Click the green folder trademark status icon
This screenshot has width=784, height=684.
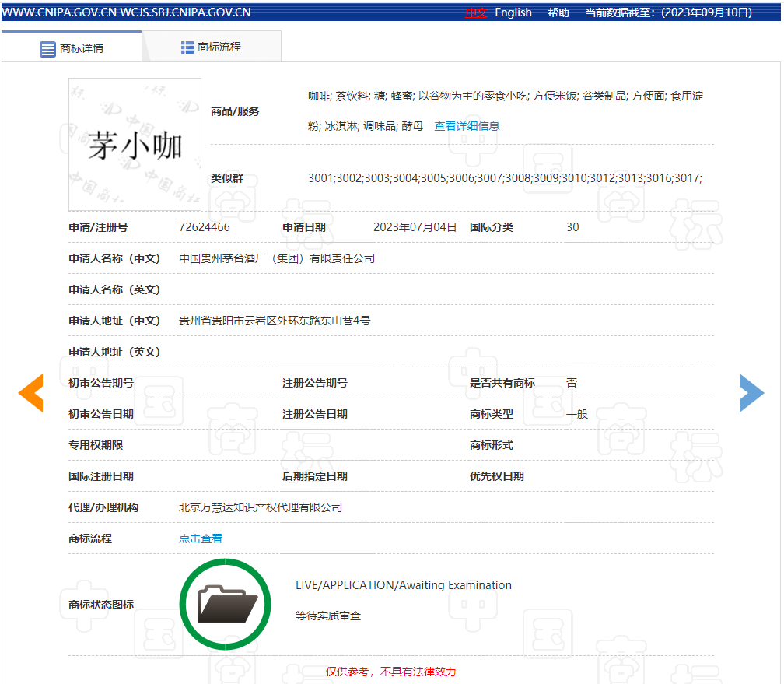226,605
